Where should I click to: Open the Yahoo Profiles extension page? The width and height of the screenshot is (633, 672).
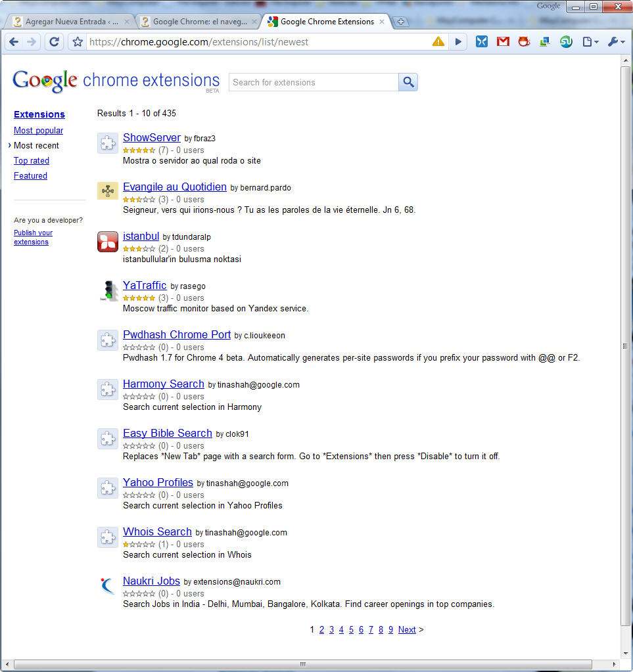pyautogui.click(x=158, y=483)
